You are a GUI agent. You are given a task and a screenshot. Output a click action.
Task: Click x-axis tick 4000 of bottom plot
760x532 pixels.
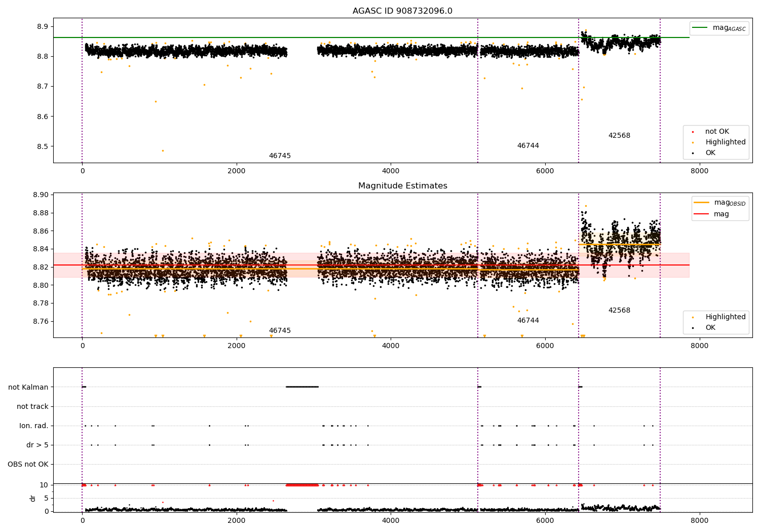391,521
